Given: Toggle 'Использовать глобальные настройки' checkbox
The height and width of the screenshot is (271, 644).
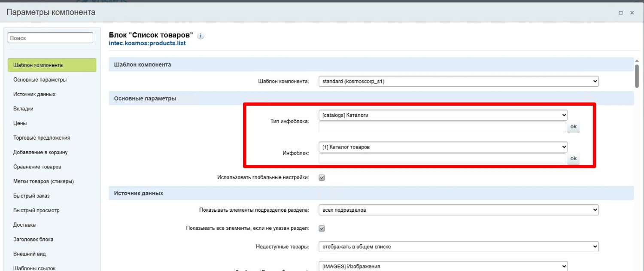Looking at the screenshot, I should (322, 177).
